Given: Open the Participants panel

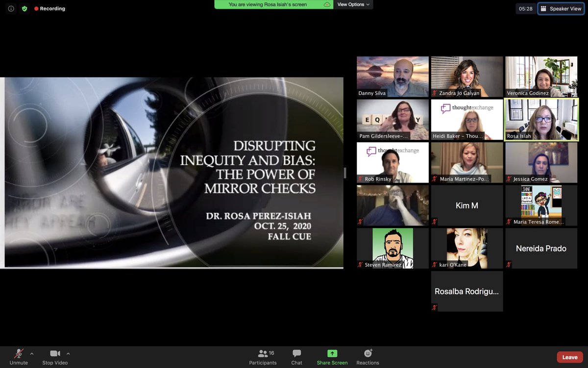Looking at the screenshot, I should 263,357.
